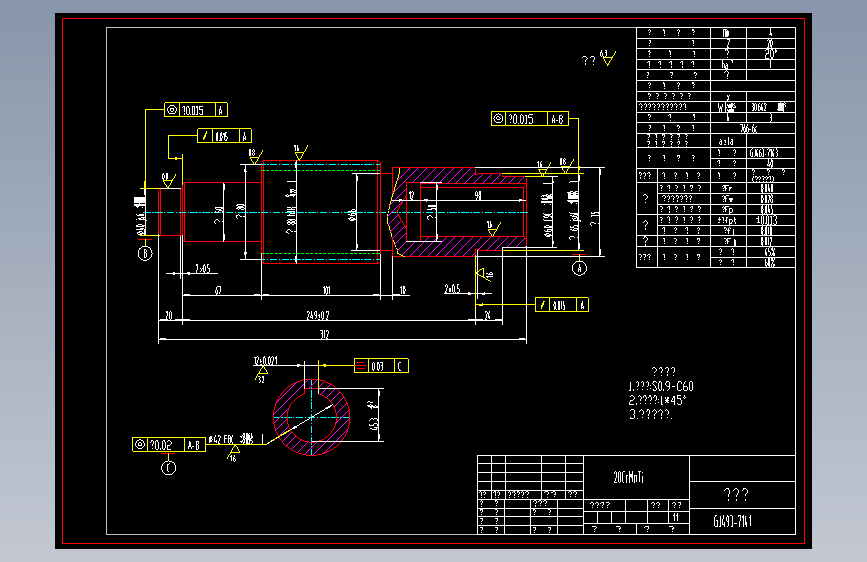Viewport: 867px width, 562px height.
Task: Click the 20CrMnTi material label
Action: (628, 477)
